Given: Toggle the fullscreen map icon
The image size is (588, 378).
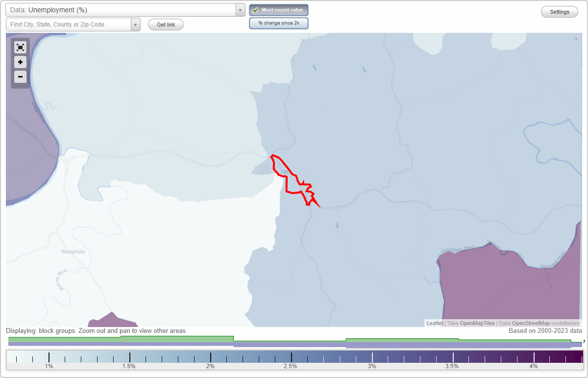Looking at the screenshot, I should (x=20, y=48).
